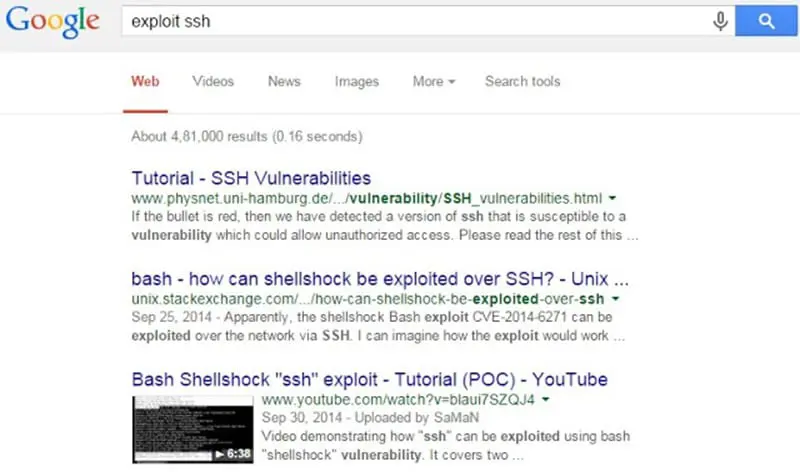Open Bash Shellshock YouTube result title

coord(369,380)
